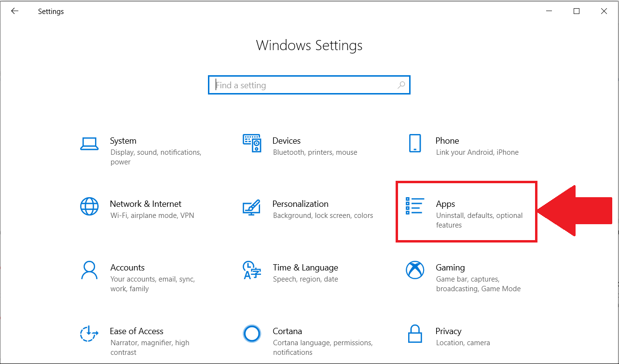This screenshot has width=619, height=364.
Task: Click the Devices keyboard and speaker icon
Action: point(252,143)
